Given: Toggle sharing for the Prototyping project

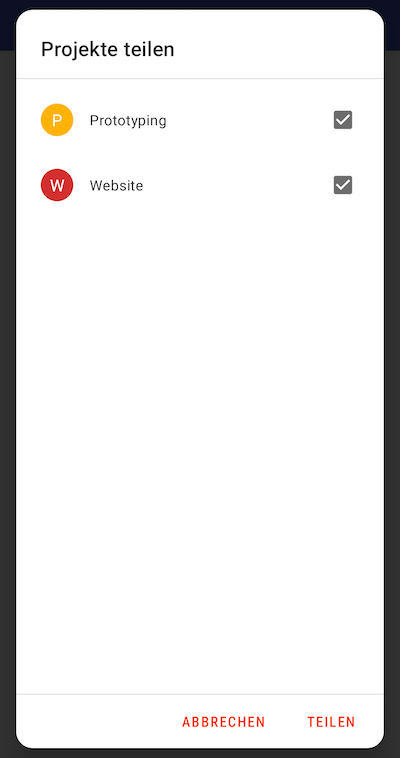Looking at the screenshot, I should click(343, 120).
